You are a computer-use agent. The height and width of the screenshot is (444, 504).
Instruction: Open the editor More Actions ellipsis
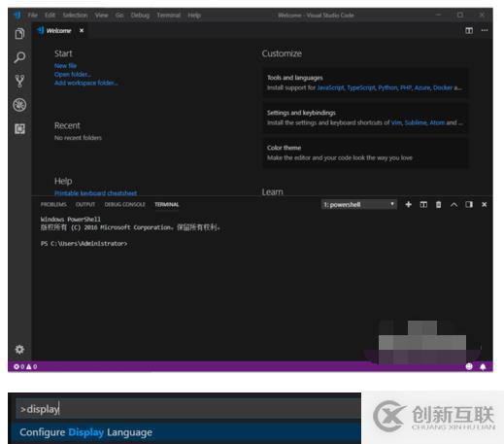coord(485,30)
